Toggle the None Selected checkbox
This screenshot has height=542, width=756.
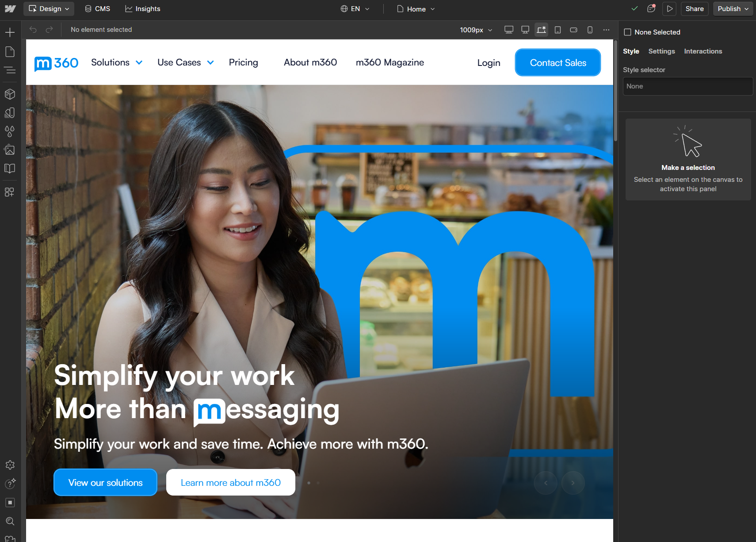[627, 32]
